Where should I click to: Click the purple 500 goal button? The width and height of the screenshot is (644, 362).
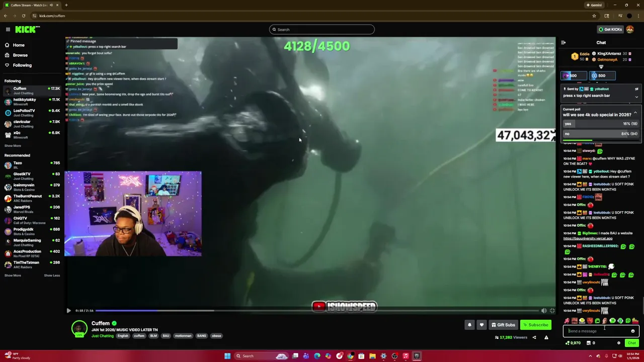click(573, 75)
